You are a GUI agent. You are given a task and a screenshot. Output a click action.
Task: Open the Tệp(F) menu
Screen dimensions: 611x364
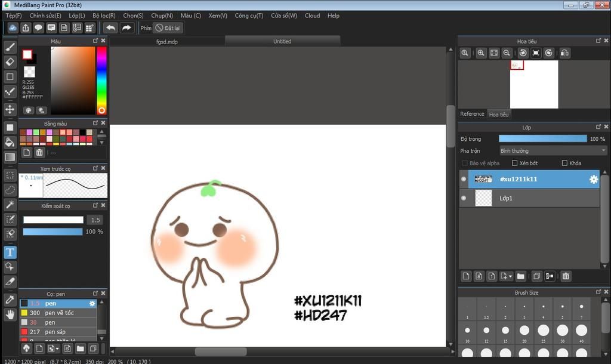(14, 16)
